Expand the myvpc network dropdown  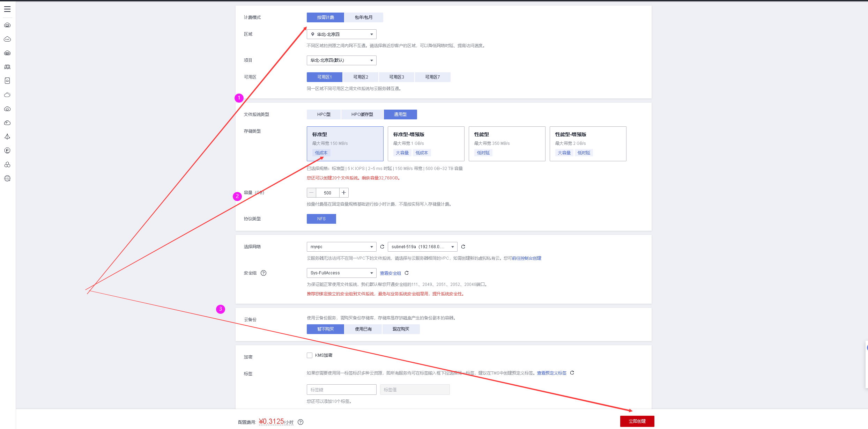pyautogui.click(x=341, y=247)
